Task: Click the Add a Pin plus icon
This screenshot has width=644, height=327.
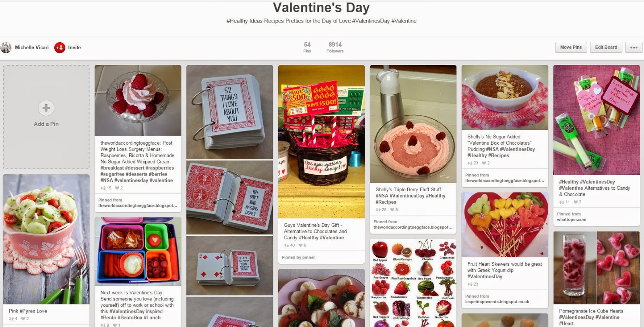Action: pos(46,108)
